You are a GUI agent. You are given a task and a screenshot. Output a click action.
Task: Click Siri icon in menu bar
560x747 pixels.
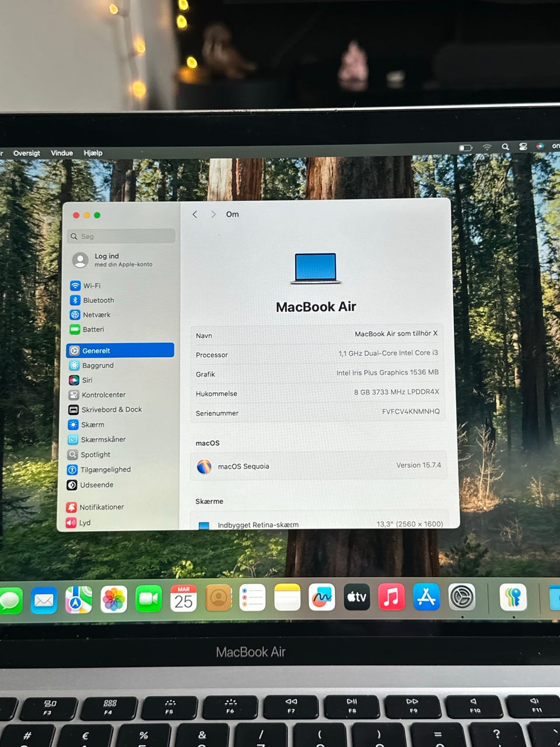coord(540,146)
